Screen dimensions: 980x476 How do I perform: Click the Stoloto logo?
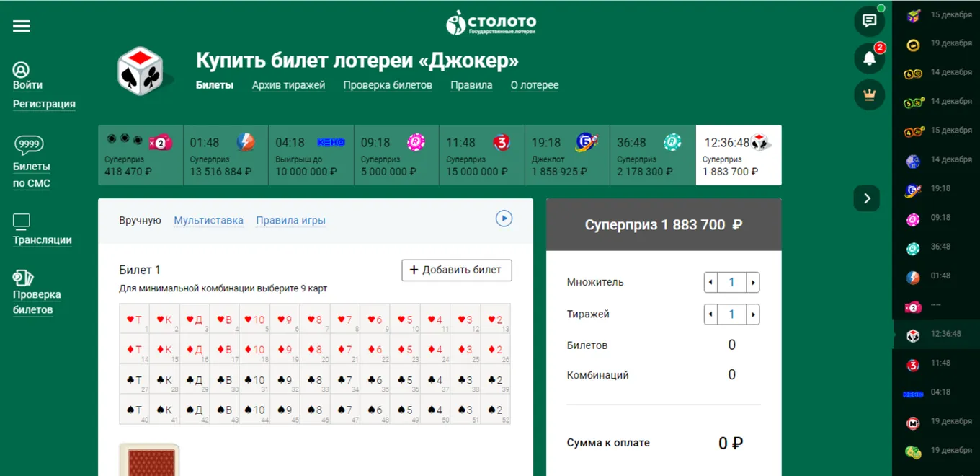[x=491, y=23]
